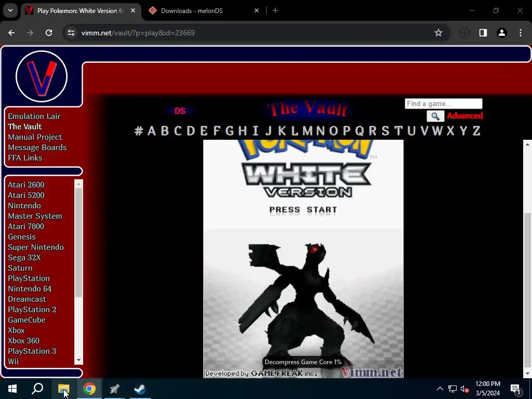Go forward with the browser forward arrow

click(x=30, y=33)
